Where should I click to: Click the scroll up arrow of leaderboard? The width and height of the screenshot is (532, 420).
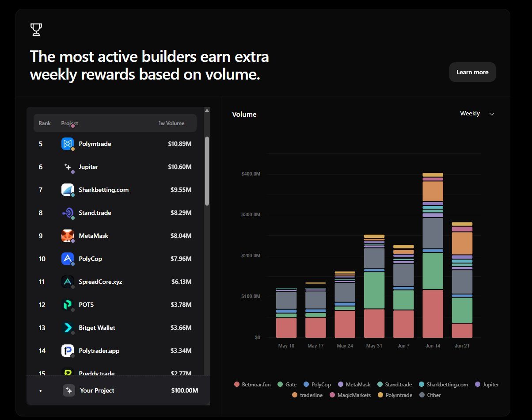(x=207, y=111)
